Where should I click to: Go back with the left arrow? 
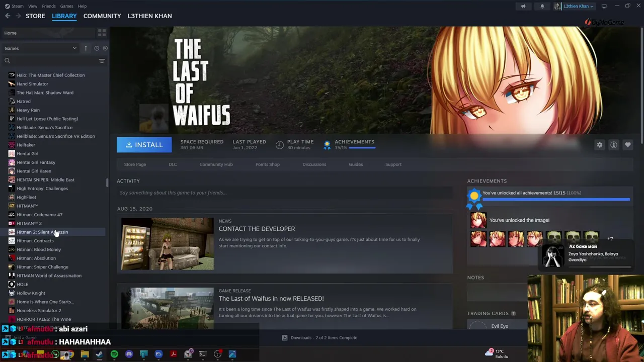pyautogui.click(x=8, y=16)
